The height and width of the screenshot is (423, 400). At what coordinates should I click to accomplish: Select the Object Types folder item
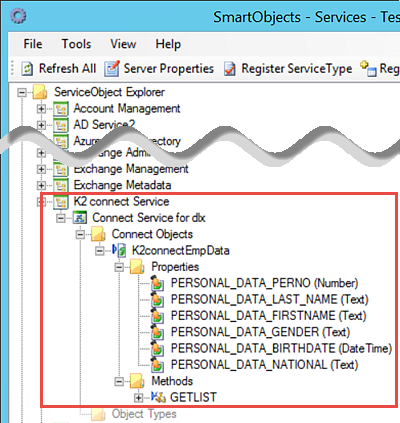coord(144,414)
